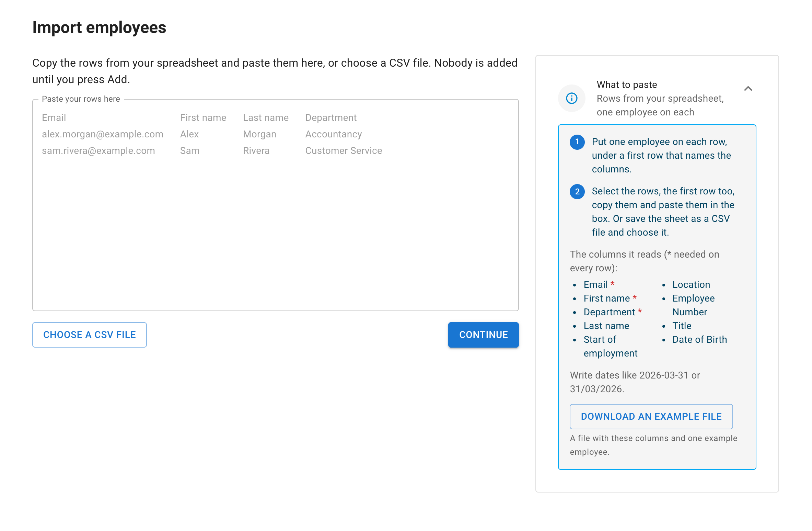Click 'Department' in the columns list
Screen dimensions: 812x531
[610, 312]
